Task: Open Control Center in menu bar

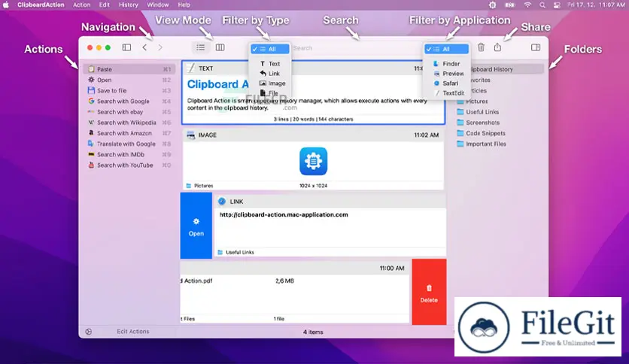Action: point(557,5)
